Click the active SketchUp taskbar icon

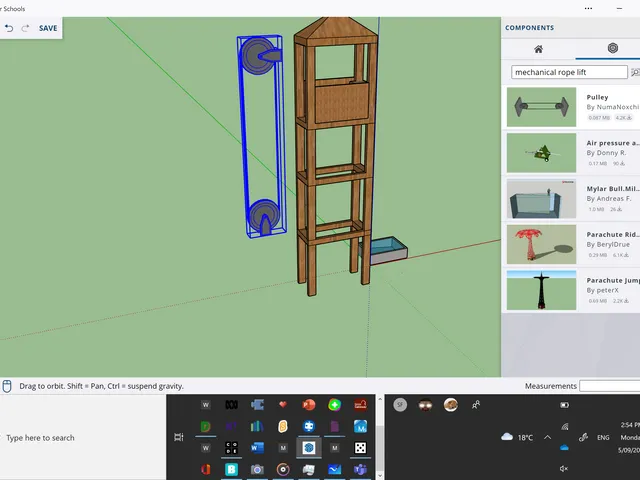click(309, 448)
